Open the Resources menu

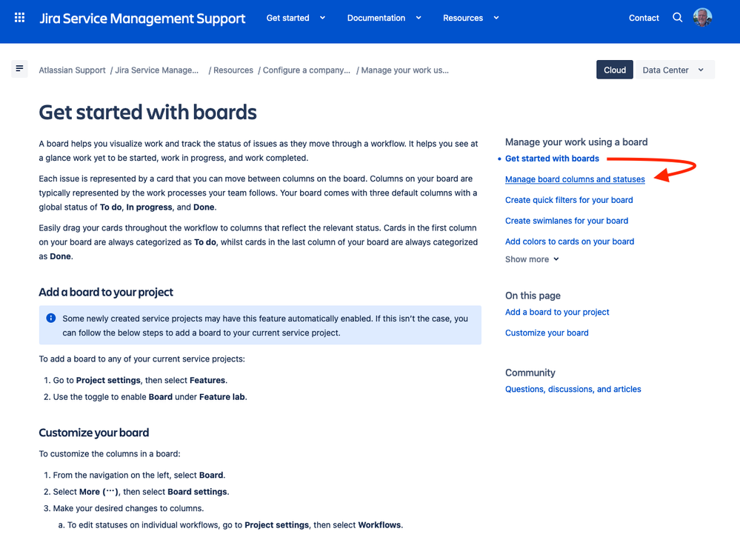click(463, 18)
